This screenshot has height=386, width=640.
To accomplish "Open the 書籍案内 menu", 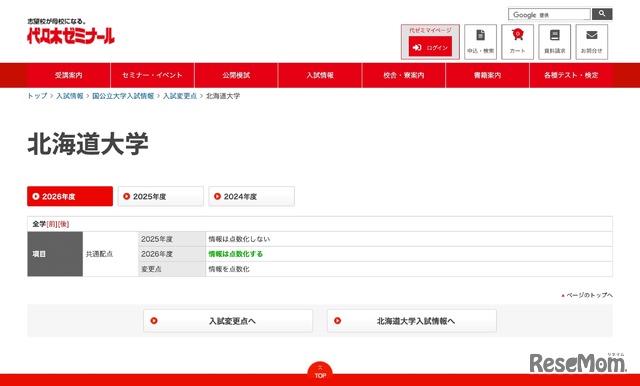I will pos(487,75).
